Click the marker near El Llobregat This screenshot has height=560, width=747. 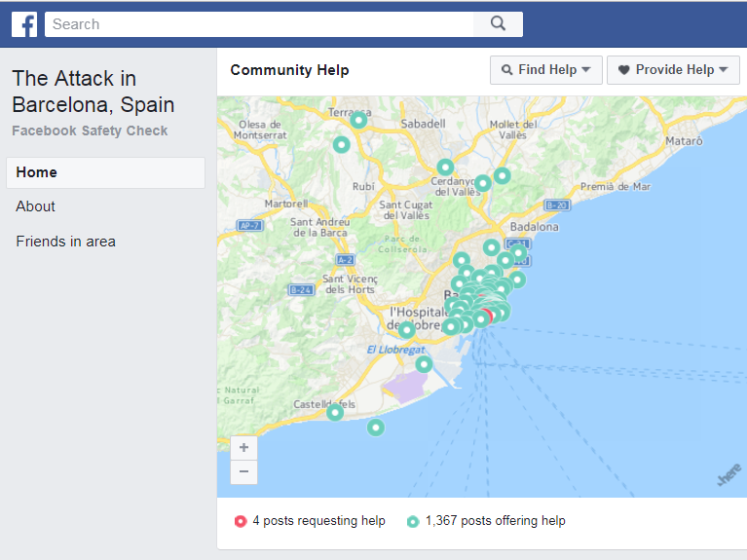pos(407,330)
